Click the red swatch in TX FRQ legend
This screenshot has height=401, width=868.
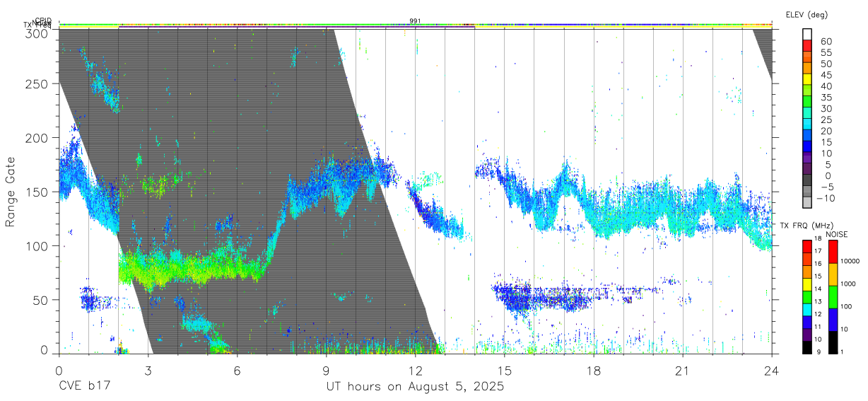click(x=808, y=247)
